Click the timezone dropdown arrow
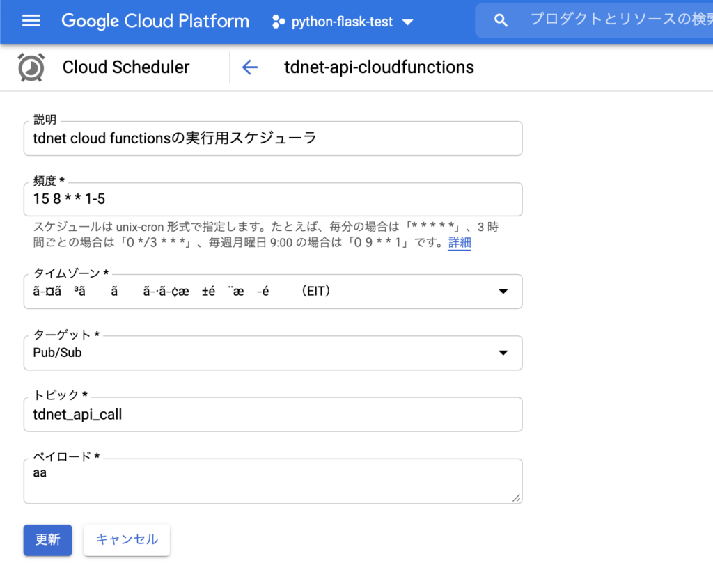 click(503, 292)
